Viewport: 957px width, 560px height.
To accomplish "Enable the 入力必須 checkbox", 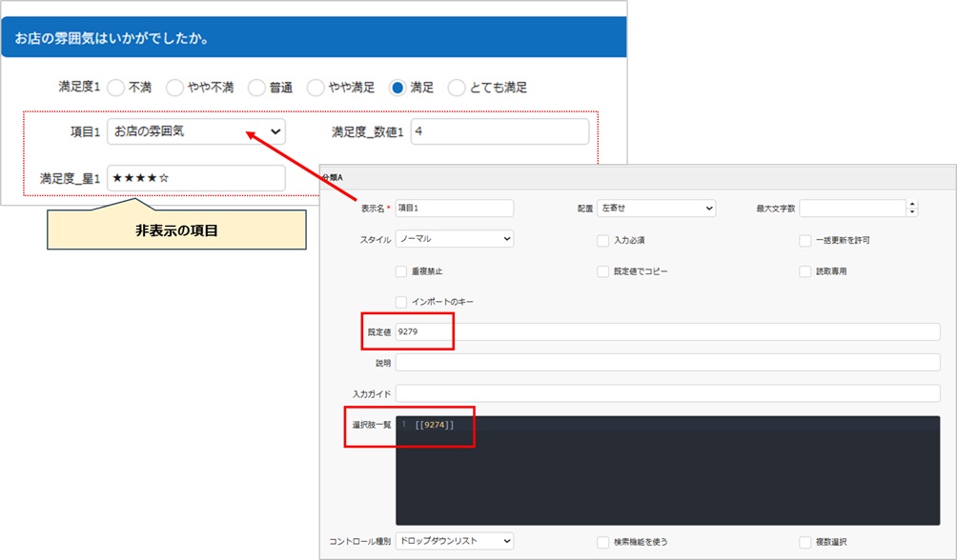I will pyautogui.click(x=603, y=240).
